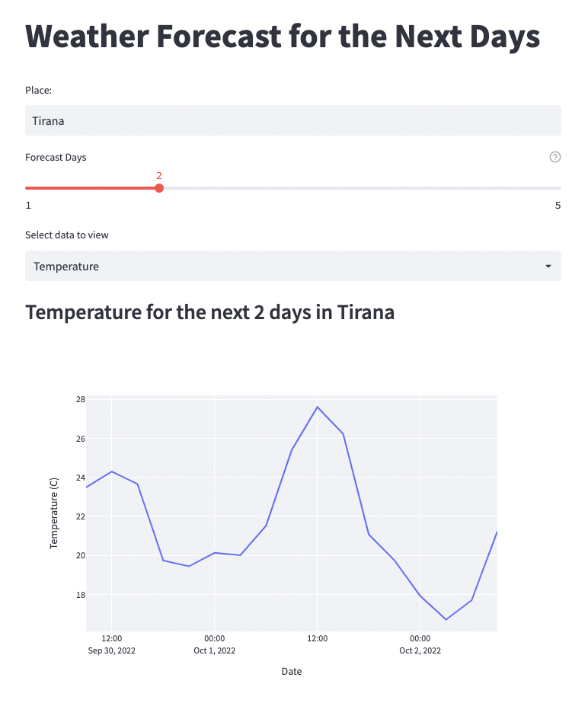Screen dimensions: 588x703
Task: Click the 28 tick on the y-axis
Action: (x=80, y=399)
